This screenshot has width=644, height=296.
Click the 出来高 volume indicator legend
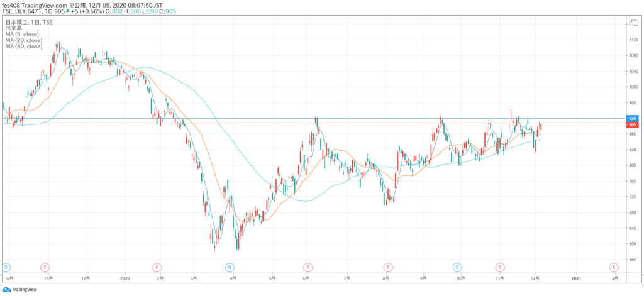(13, 28)
